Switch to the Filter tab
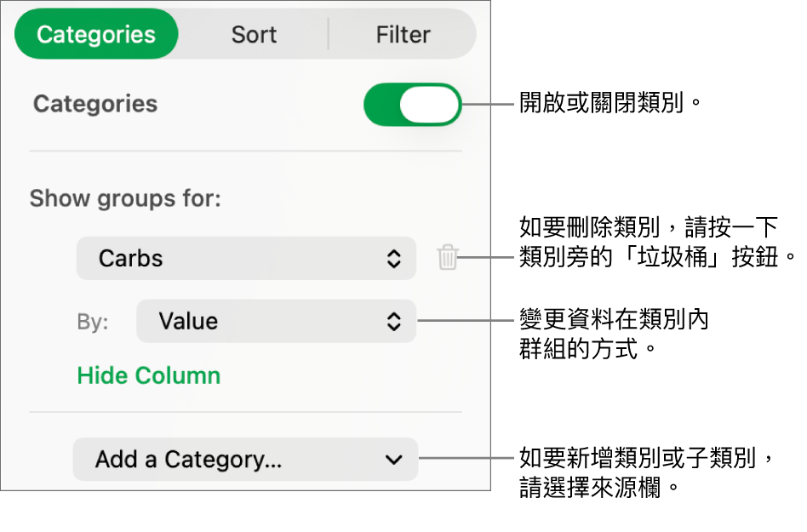 tap(403, 35)
